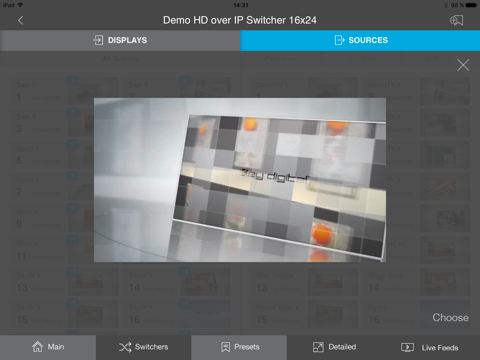Switch to the SOURCES tab
The width and height of the screenshot is (480, 360).
pyautogui.click(x=360, y=40)
